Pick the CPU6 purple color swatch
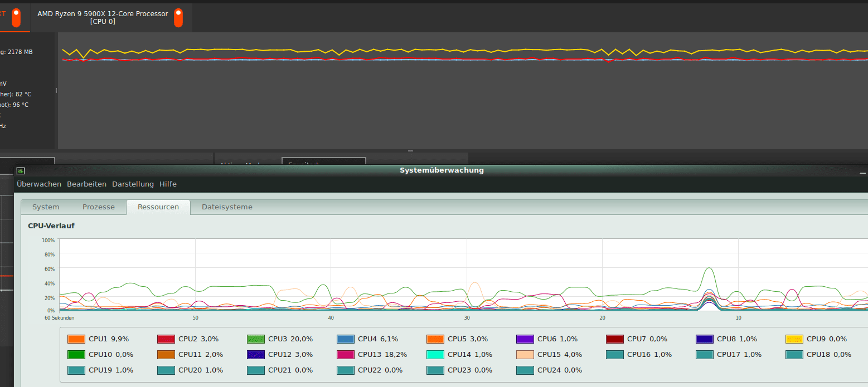The image size is (868, 387). pos(525,339)
